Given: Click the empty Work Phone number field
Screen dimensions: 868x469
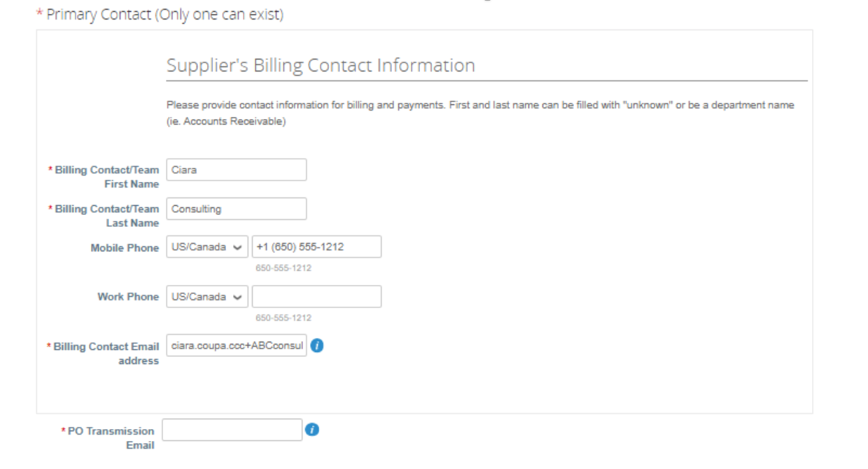Looking at the screenshot, I should point(316,297).
